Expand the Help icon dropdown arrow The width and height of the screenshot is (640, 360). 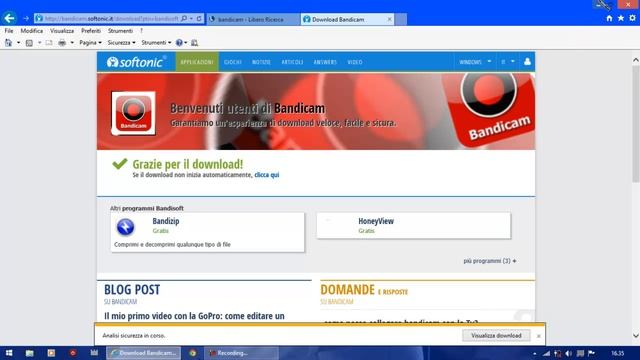click(186, 42)
